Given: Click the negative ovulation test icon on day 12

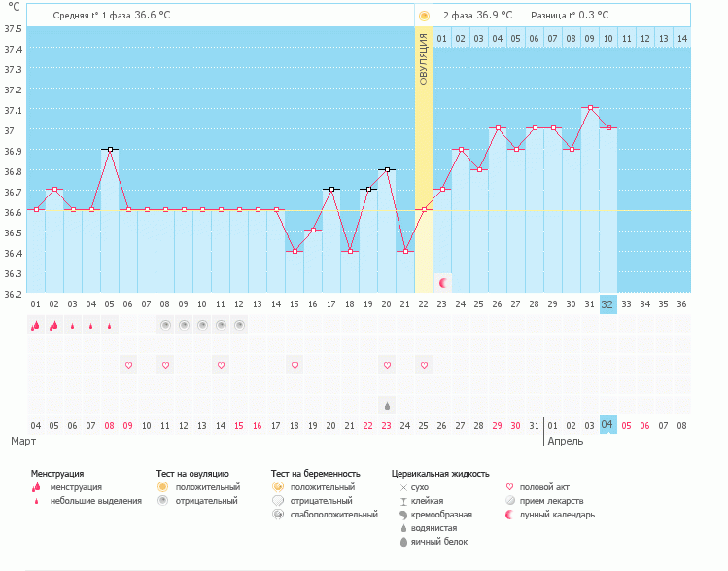Looking at the screenshot, I should coord(239,325).
